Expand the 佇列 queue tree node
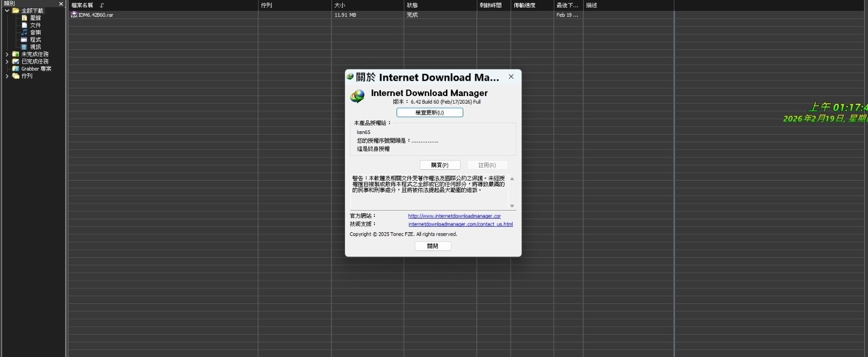This screenshot has height=357, width=868. 7,76
